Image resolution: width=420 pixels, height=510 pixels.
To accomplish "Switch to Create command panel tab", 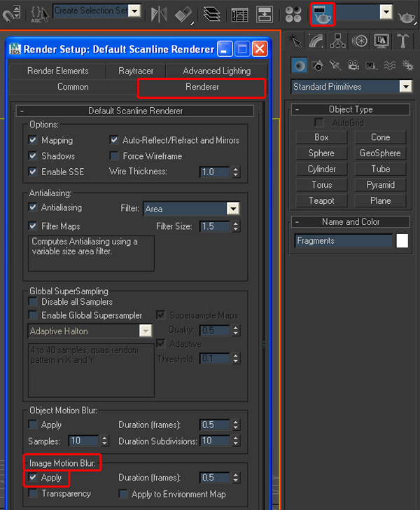I will click(295, 41).
